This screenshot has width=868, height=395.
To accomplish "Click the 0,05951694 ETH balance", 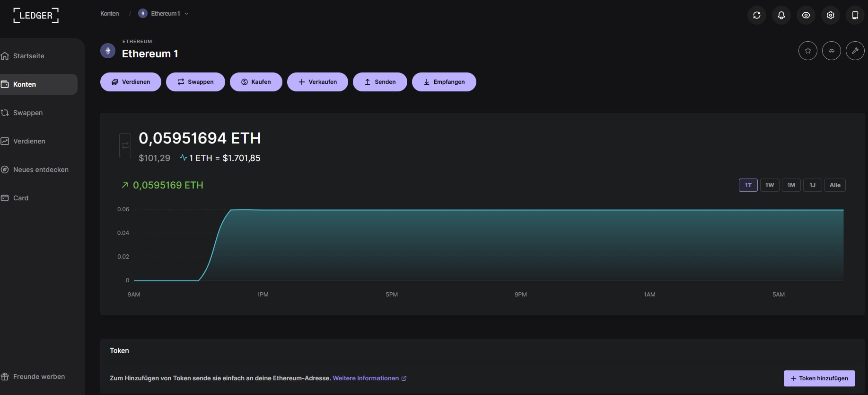I will pyautogui.click(x=200, y=138).
